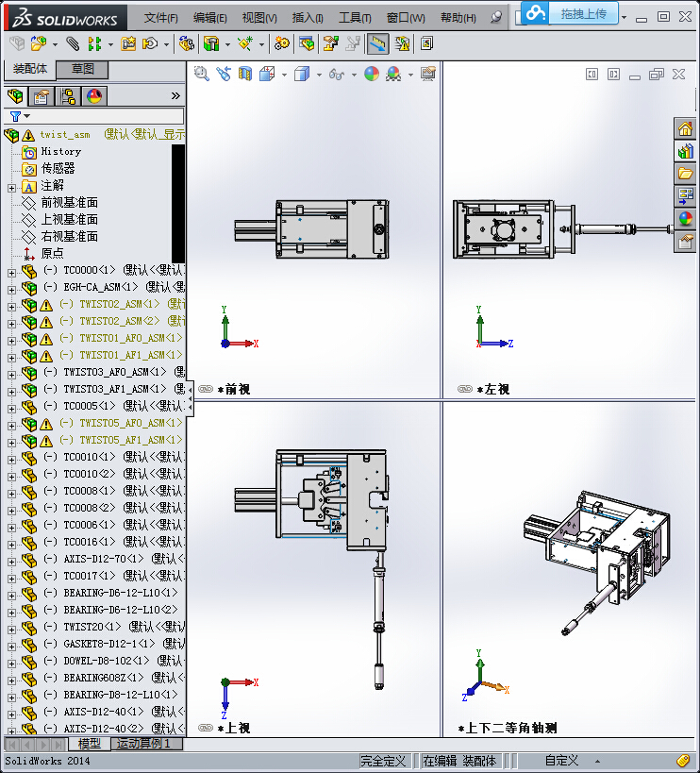Open the Assembly Features tool

point(211,43)
